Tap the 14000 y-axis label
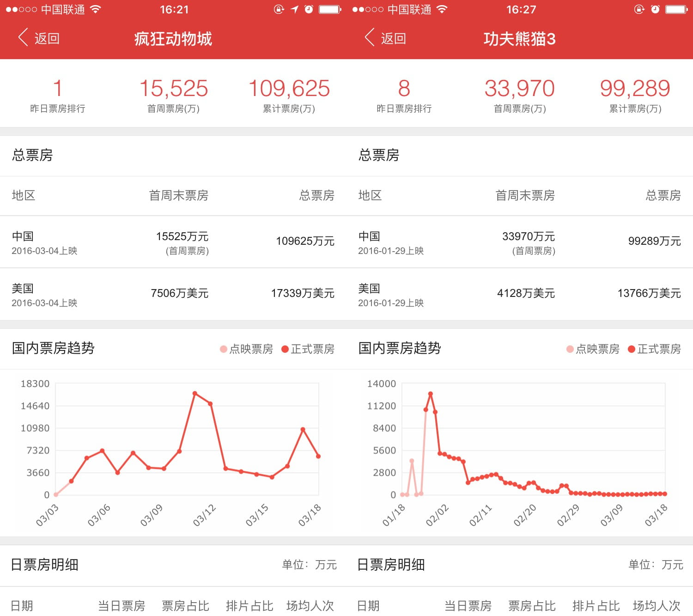Viewport: 693px width, 616px height. click(x=382, y=384)
